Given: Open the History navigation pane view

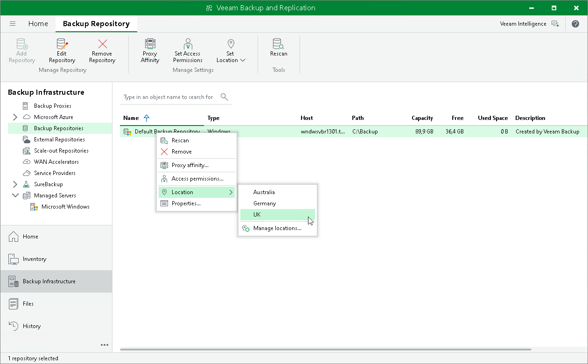Looking at the screenshot, I should click(56, 326).
